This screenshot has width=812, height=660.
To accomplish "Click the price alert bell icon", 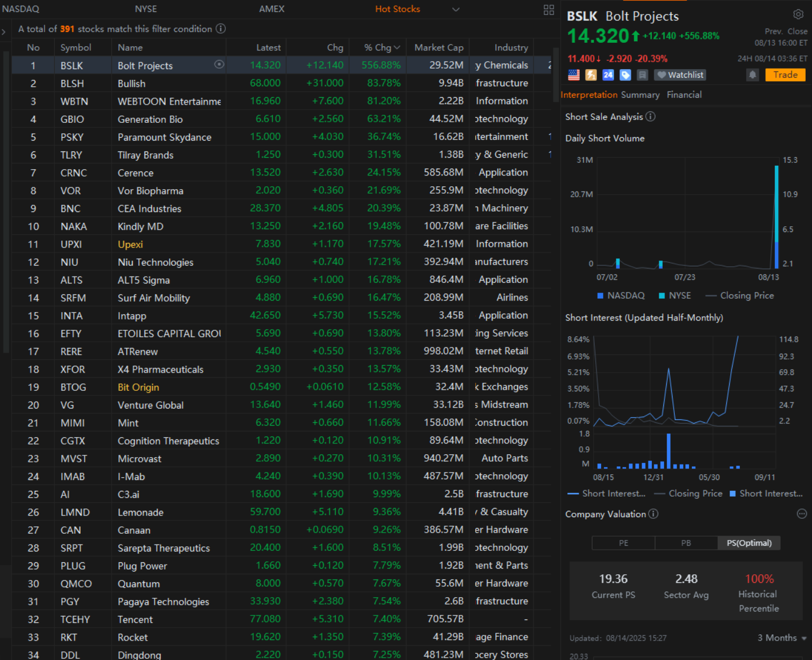I will coord(753,75).
